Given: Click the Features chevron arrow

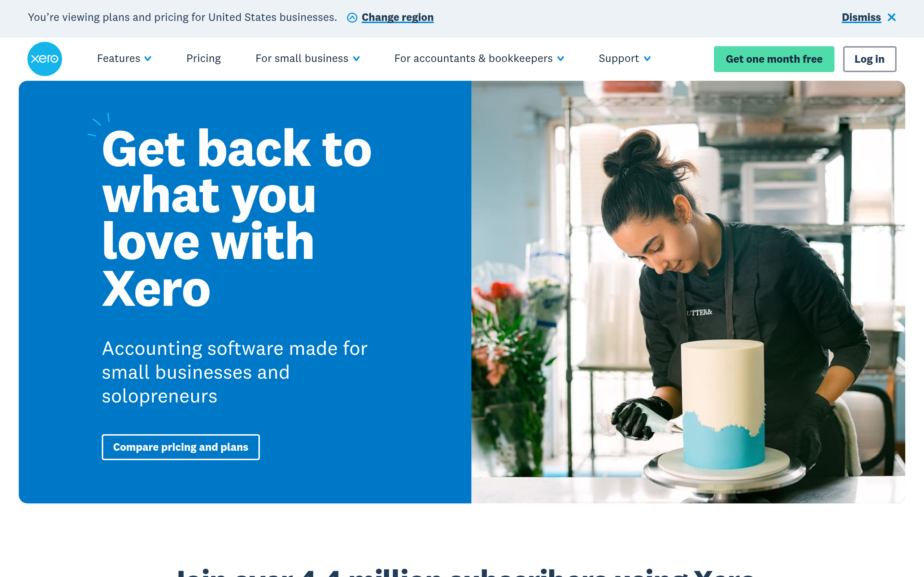Looking at the screenshot, I should pyautogui.click(x=148, y=59).
